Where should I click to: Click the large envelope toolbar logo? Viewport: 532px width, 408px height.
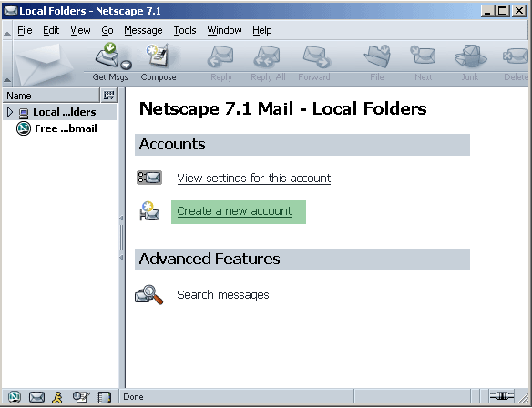click(x=44, y=64)
